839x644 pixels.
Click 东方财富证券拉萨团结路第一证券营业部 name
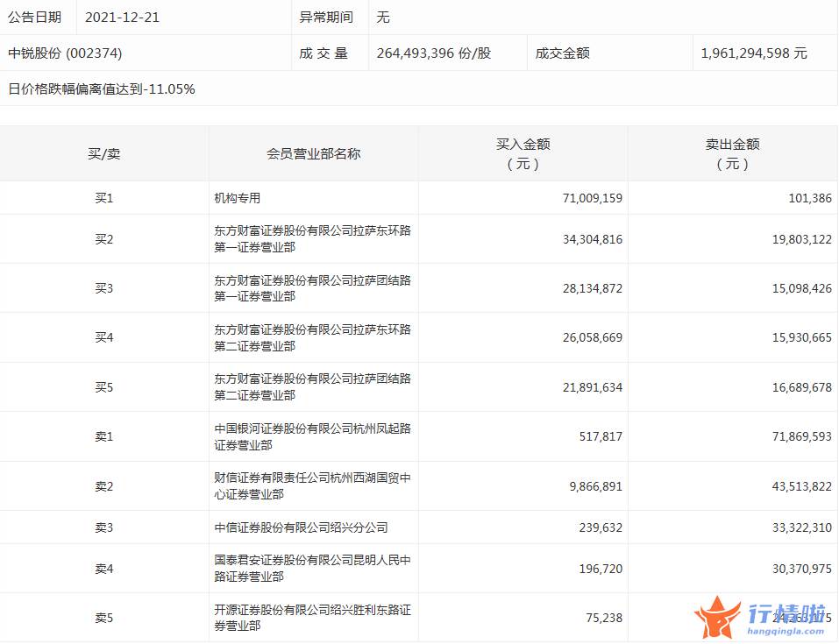(x=312, y=288)
